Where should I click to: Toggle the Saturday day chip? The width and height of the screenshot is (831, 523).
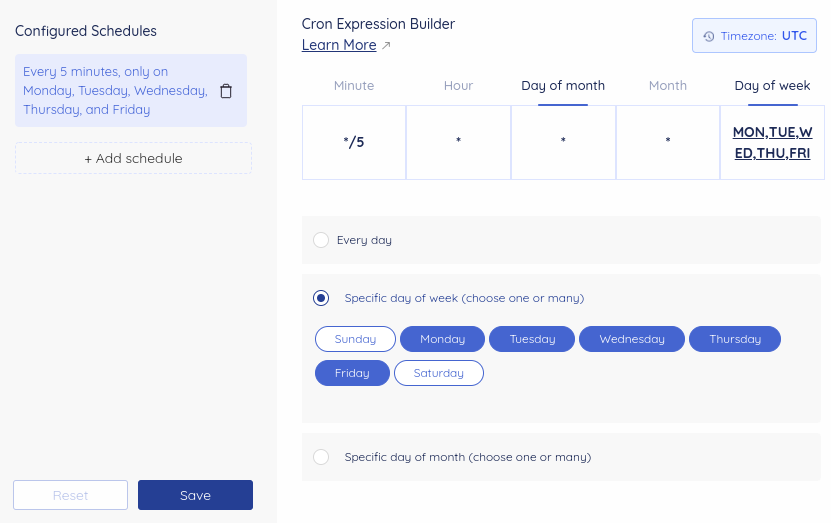(x=439, y=373)
